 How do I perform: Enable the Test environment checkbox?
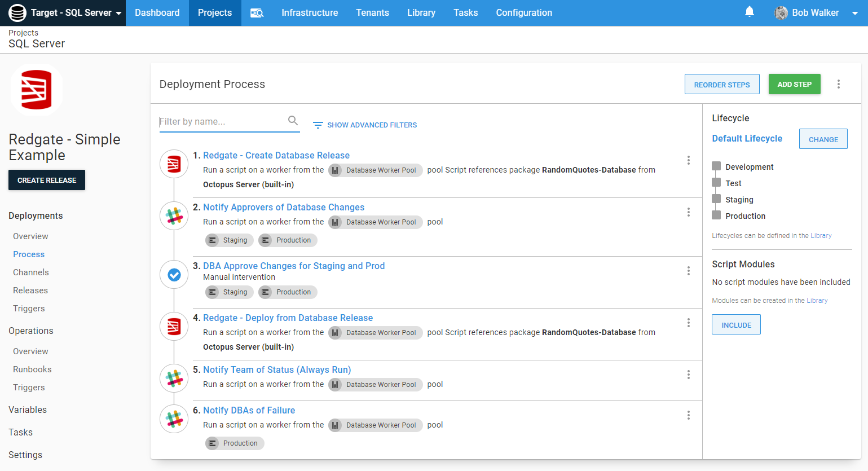(716, 182)
